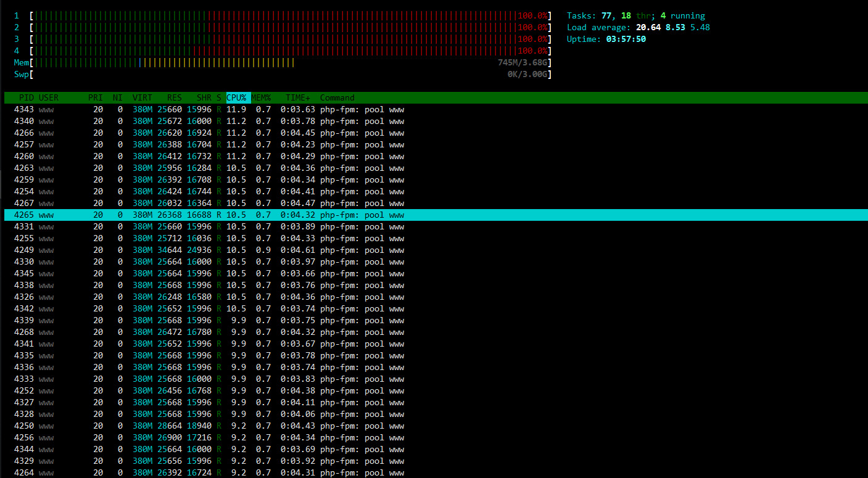Click the Load average line

click(639, 27)
